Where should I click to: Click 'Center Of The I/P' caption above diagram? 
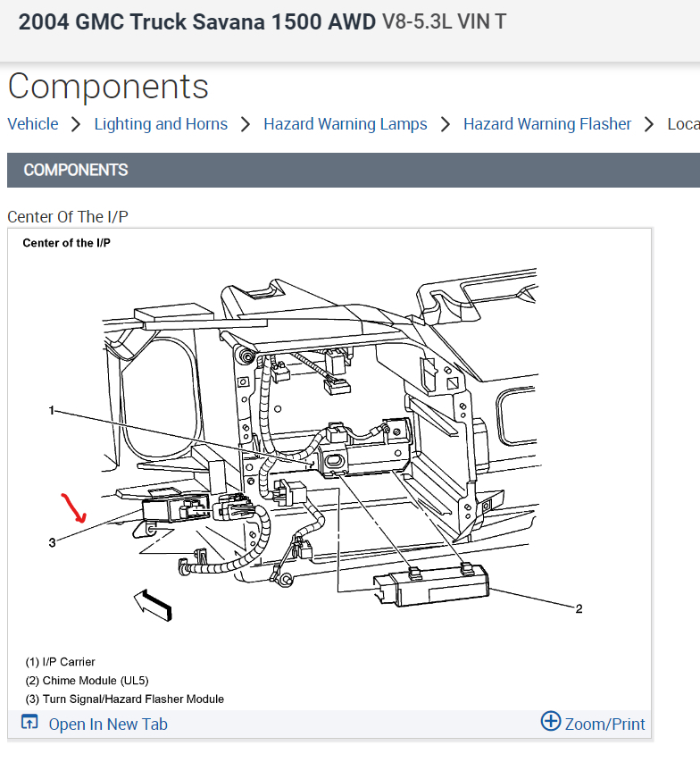pyautogui.click(x=68, y=216)
